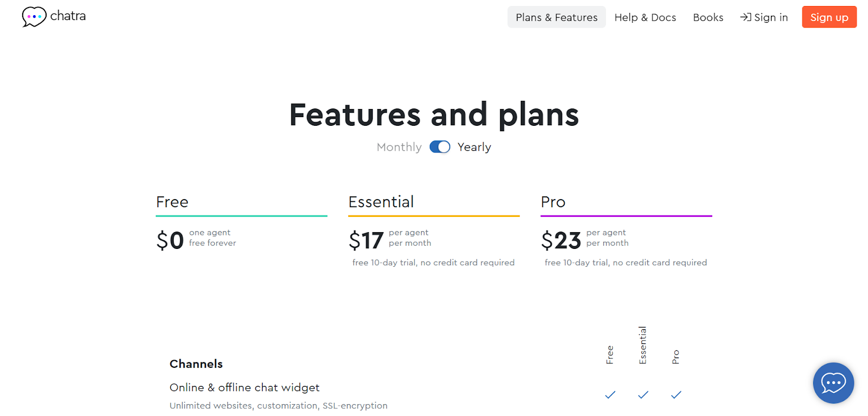868x416 pixels.
Task: Click the Free plan checkmark for chat widget
Action: tap(610, 395)
